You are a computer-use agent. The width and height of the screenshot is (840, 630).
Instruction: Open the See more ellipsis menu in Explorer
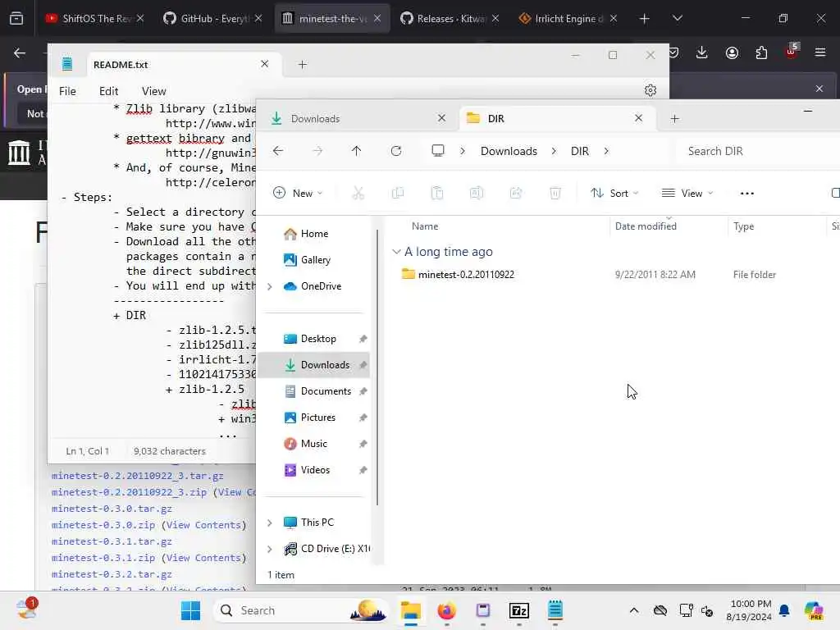click(x=746, y=194)
